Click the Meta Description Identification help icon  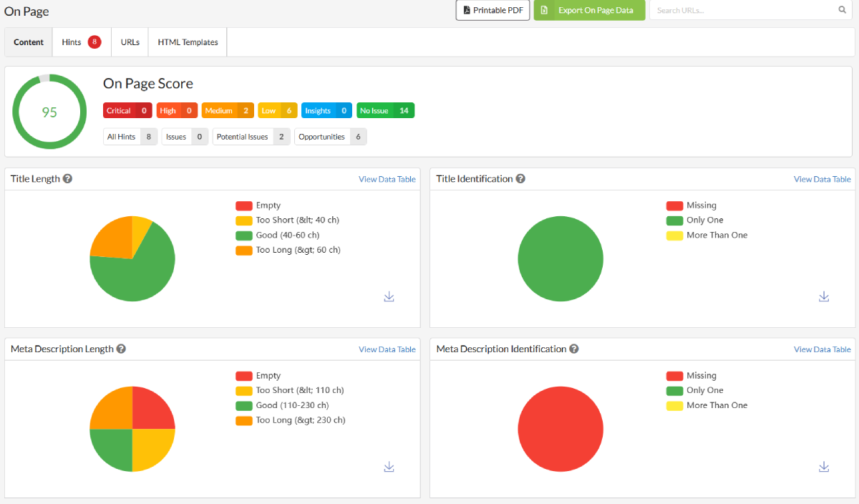tap(573, 349)
